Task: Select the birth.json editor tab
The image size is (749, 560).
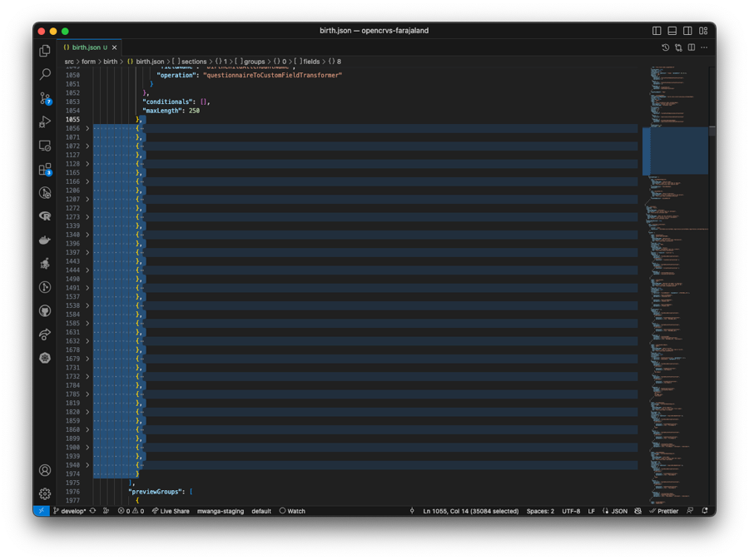Action: [x=87, y=47]
